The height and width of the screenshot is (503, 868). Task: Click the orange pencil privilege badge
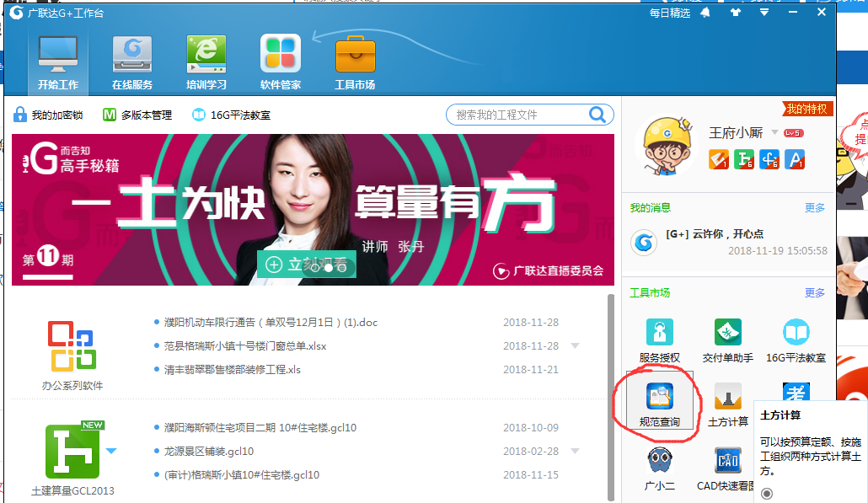coord(719,159)
